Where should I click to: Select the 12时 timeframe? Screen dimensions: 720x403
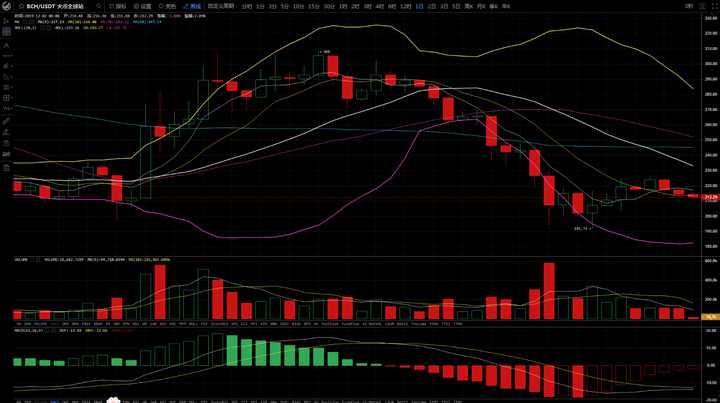click(405, 6)
